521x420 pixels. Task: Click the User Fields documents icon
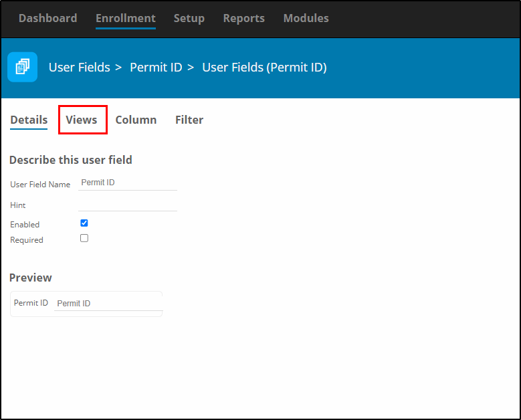(x=23, y=67)
